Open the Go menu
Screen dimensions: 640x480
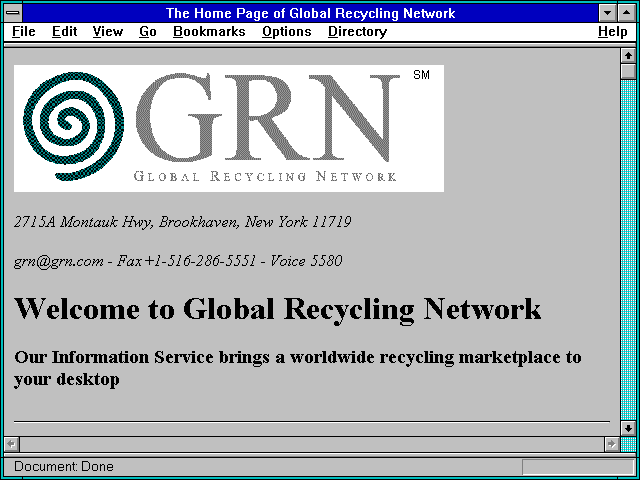tap(148, 32)
